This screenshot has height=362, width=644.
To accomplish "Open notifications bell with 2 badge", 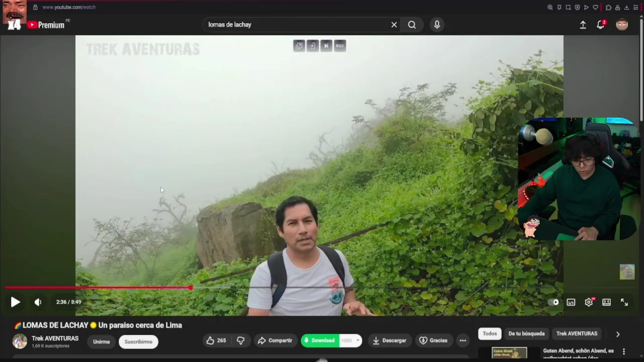I will [x=601, y=25].
